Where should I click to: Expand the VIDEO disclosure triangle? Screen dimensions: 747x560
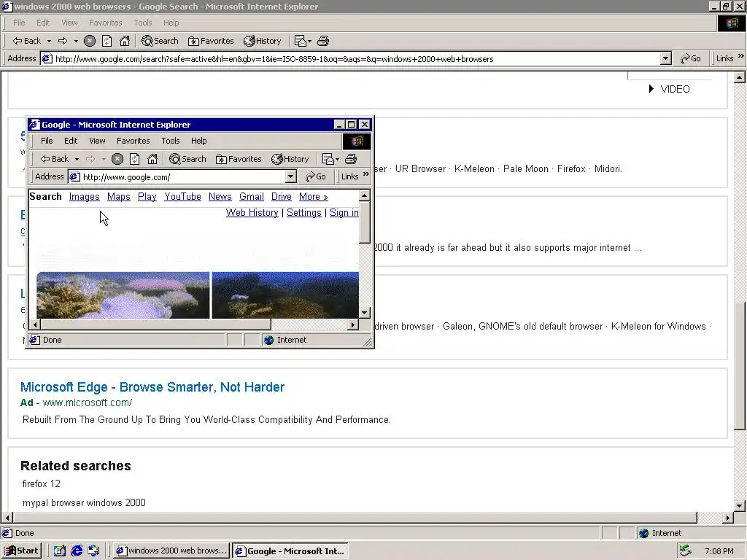(x=651, y=89)
